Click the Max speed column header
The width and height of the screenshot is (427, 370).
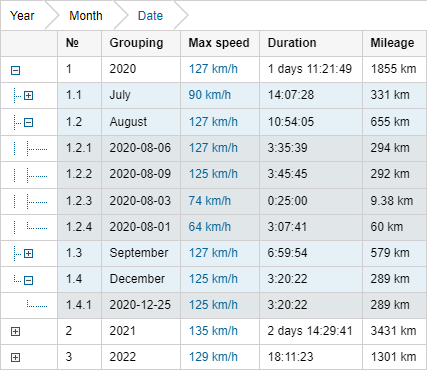[x=220, y=43]
